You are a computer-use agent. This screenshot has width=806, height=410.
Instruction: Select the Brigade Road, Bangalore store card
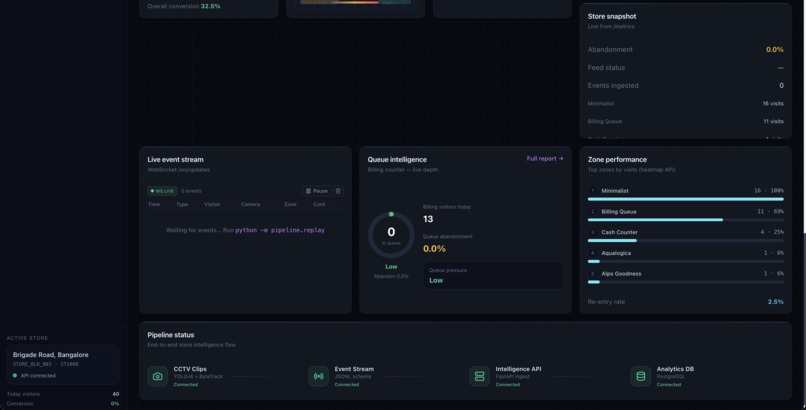[63, 365]
